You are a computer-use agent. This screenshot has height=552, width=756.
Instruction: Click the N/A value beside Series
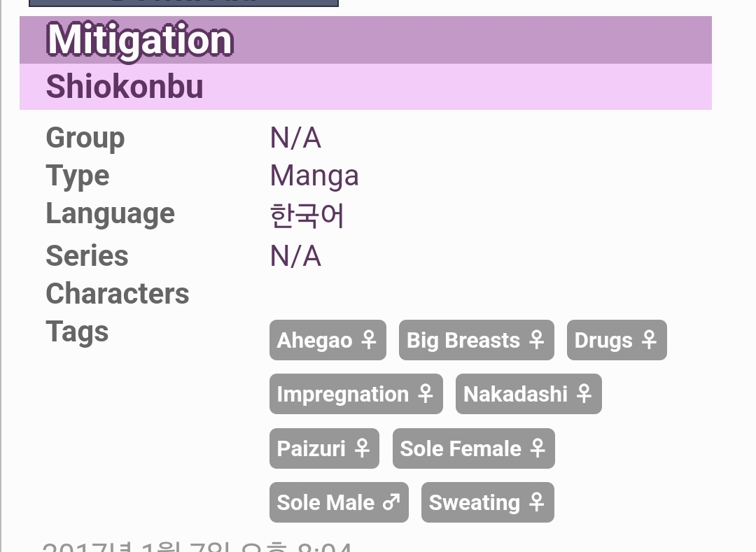pos(295,257)
